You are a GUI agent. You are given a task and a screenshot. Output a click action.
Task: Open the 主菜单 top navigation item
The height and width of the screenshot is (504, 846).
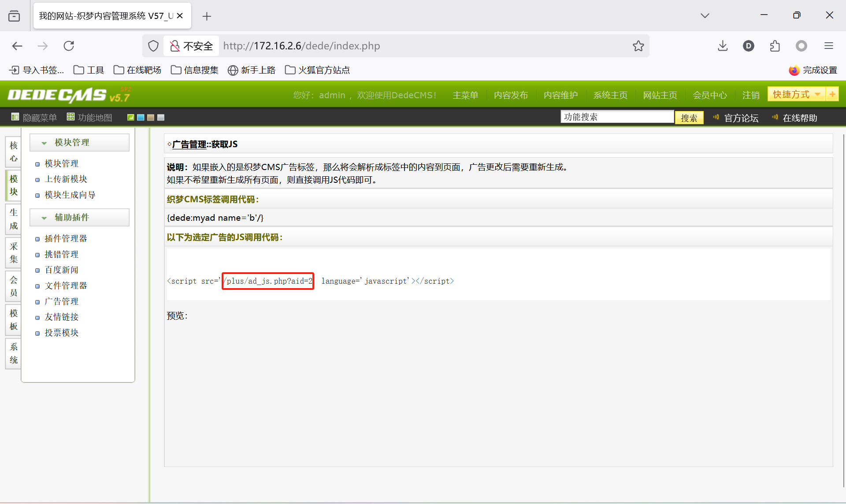pyautogui.click(x=465, y=95)
